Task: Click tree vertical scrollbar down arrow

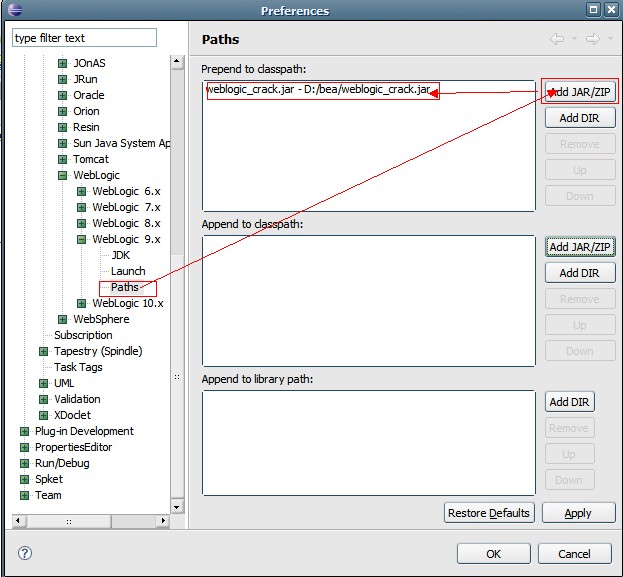Action: point(177,507)
